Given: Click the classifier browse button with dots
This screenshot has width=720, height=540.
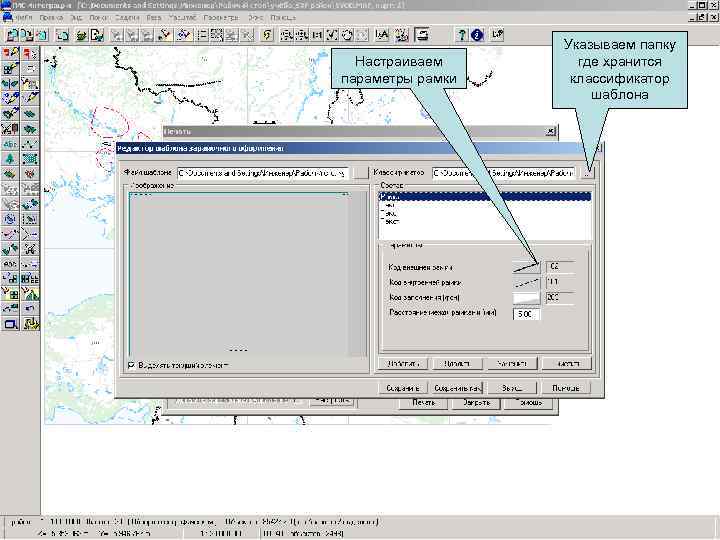Looking at the screenshot, I should 587,173.
